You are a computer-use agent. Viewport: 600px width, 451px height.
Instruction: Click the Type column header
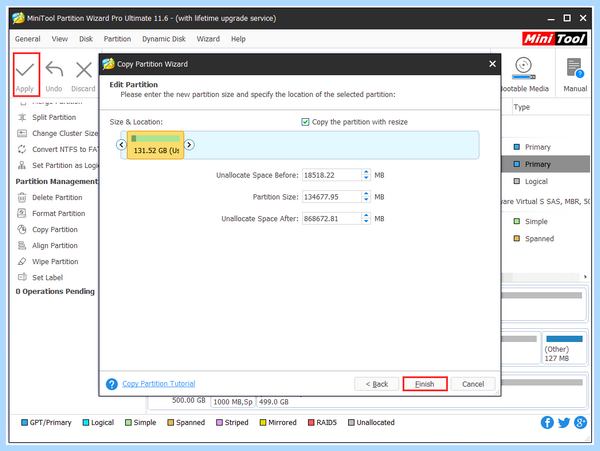pyautogui.click(x=522, y=107)
